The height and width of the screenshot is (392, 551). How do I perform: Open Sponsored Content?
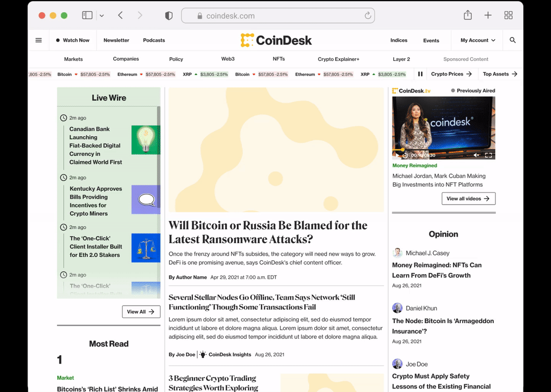click(x=466, y=59)
